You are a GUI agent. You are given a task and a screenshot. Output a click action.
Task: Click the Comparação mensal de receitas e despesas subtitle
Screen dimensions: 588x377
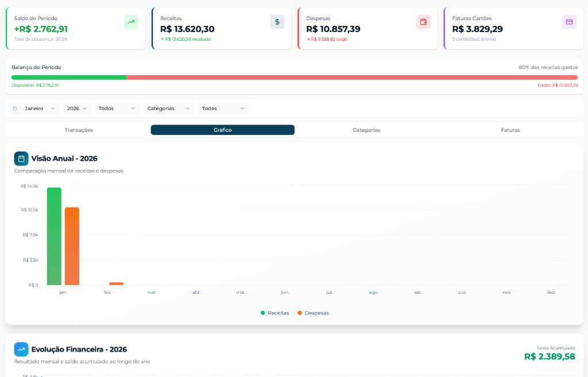[69, 171]
